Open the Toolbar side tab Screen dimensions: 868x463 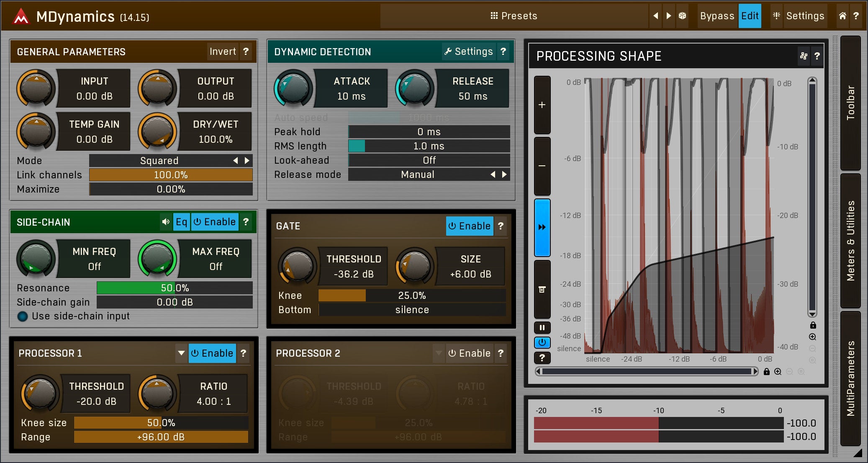pos(850,103)
